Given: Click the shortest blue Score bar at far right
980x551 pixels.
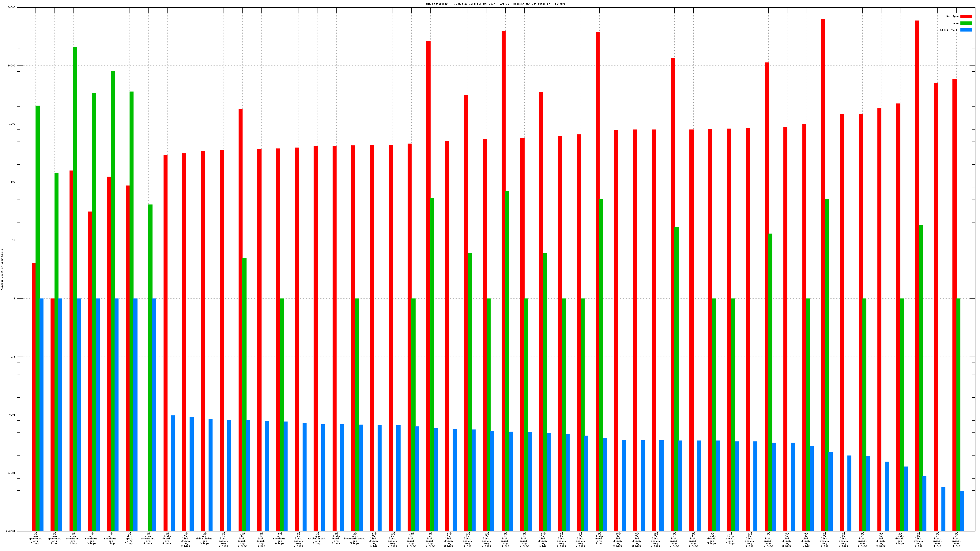Looking at the screenshot, I should [962, 511].
